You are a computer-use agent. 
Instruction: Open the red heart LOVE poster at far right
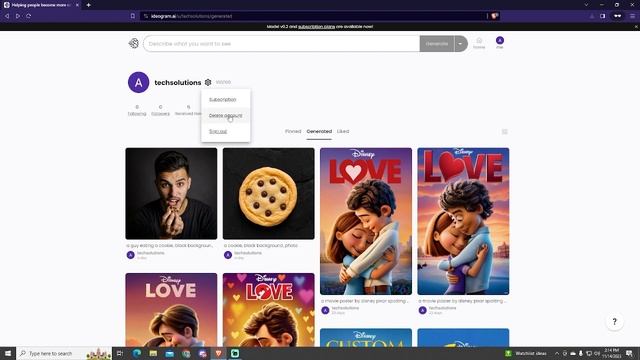463,221
